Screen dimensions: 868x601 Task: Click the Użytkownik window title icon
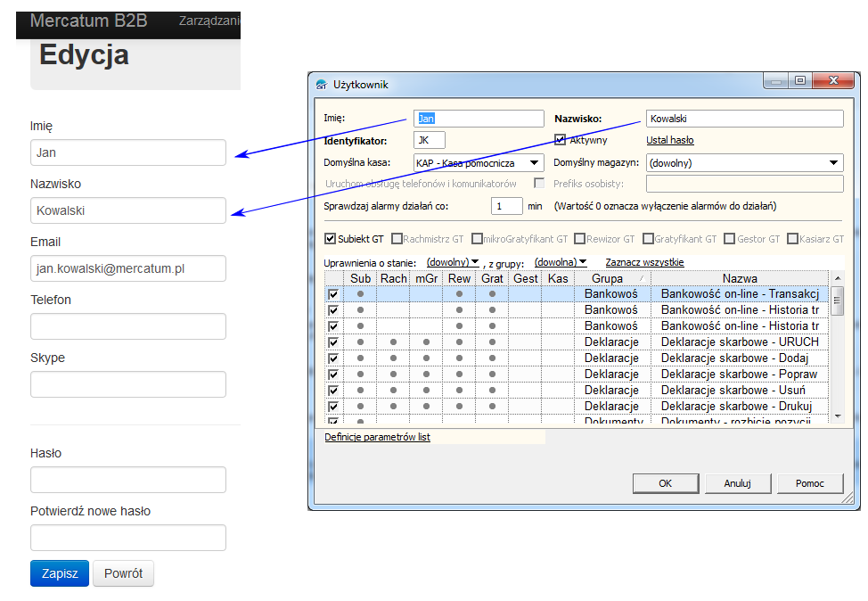coord(322,85)
